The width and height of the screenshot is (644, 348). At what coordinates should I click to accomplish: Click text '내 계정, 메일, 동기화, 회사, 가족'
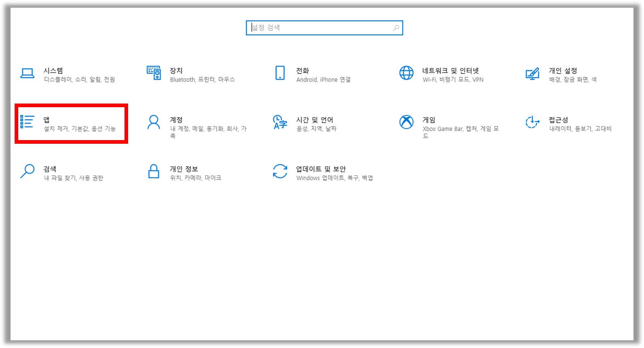(208, 132)
